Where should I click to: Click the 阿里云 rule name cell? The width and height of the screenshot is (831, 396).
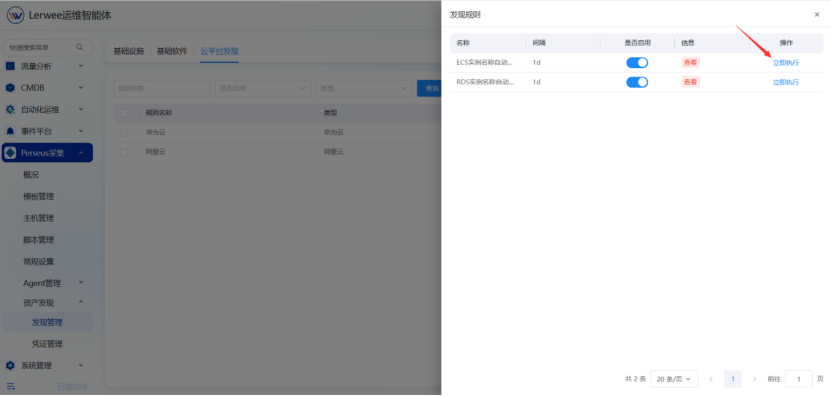[x=155, y=152]
